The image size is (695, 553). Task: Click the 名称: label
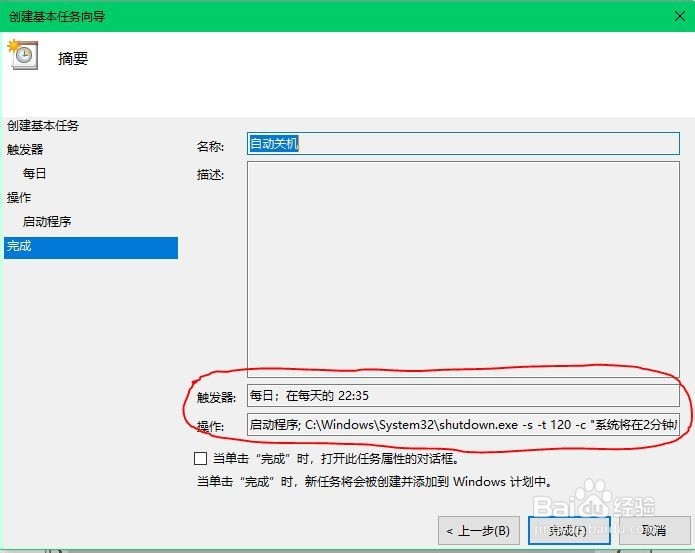click(x=210, y=146)
